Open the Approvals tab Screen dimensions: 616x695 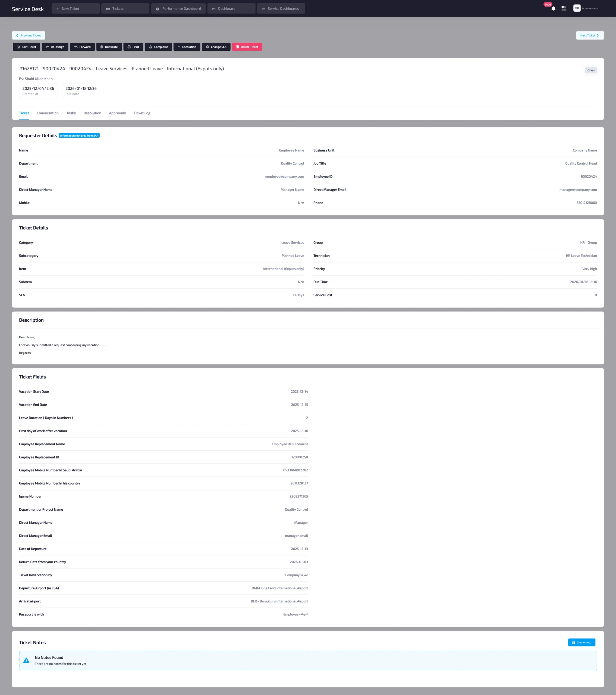pos(117,113)
